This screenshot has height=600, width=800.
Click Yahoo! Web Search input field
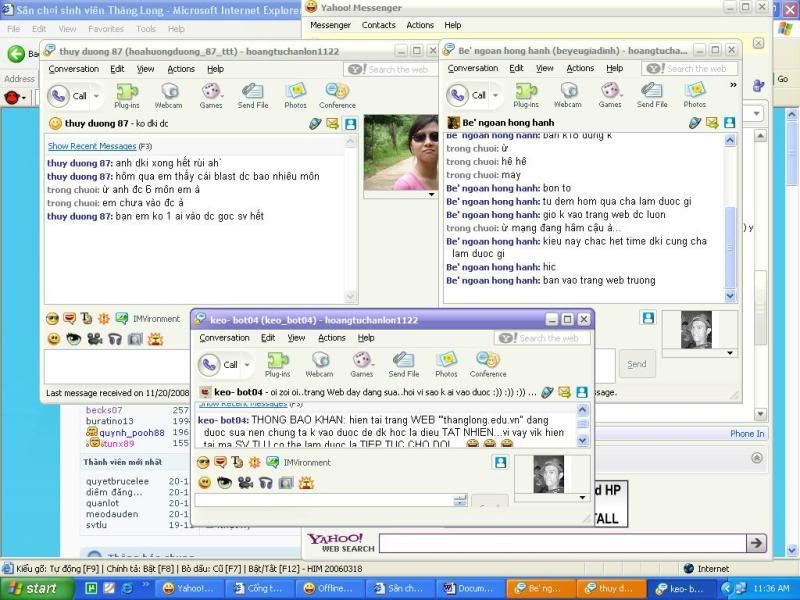[x=562, y=543]
